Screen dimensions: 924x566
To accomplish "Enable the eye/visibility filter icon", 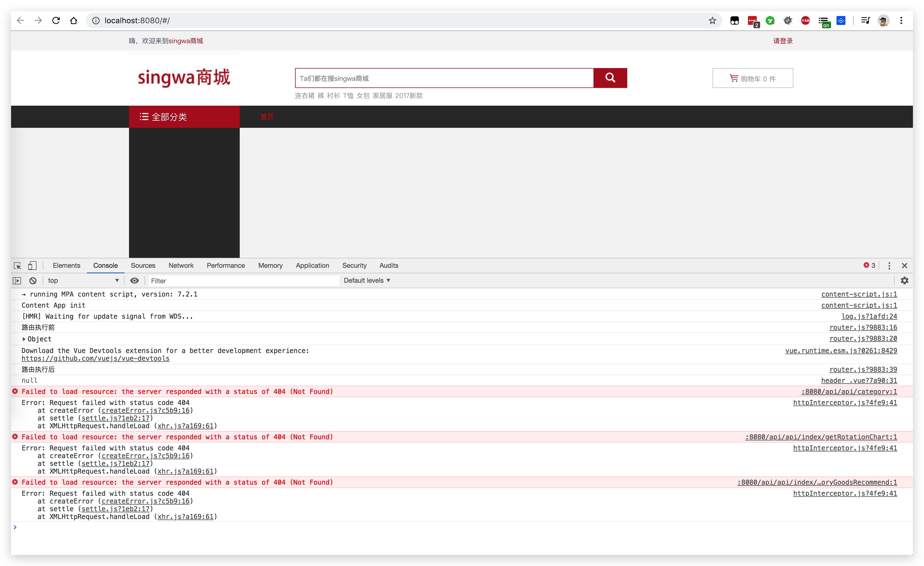I will pyautogui.click(x=134, y=280).
